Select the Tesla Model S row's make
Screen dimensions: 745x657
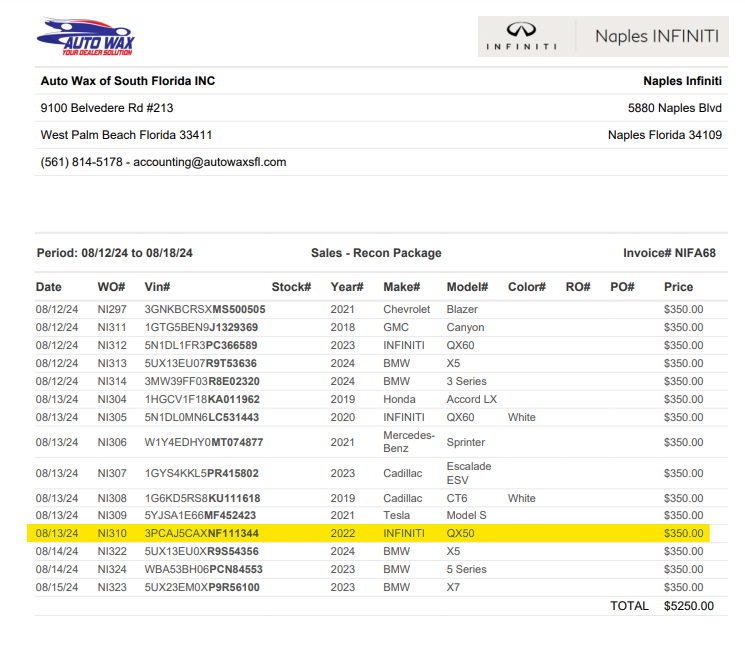(x=398, y=515)
